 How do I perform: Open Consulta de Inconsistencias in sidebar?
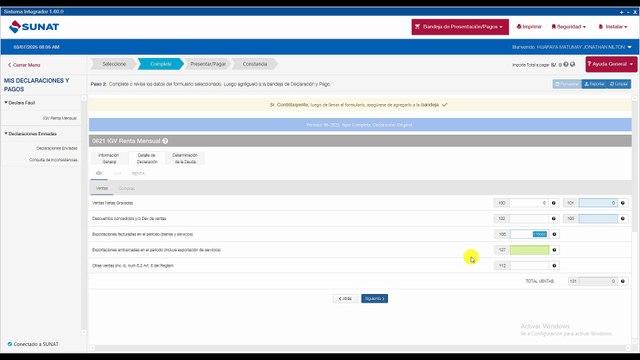click(x=53, y=160)
